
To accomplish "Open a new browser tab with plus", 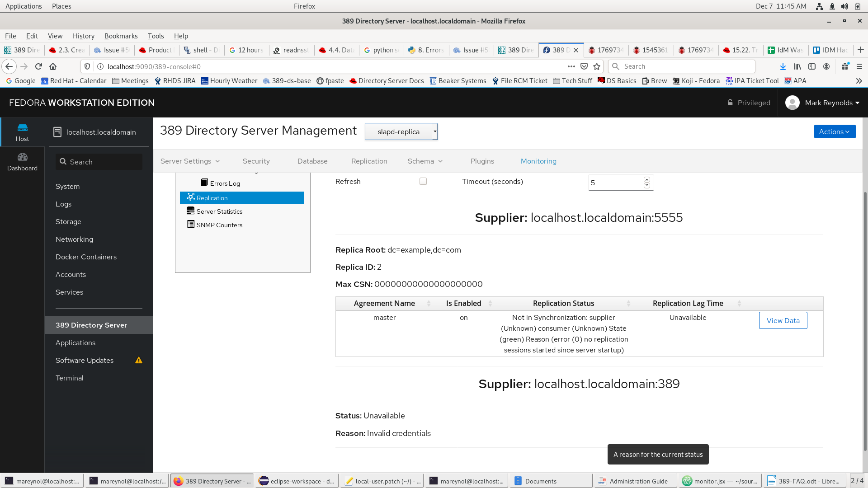I will pos(861,50).
